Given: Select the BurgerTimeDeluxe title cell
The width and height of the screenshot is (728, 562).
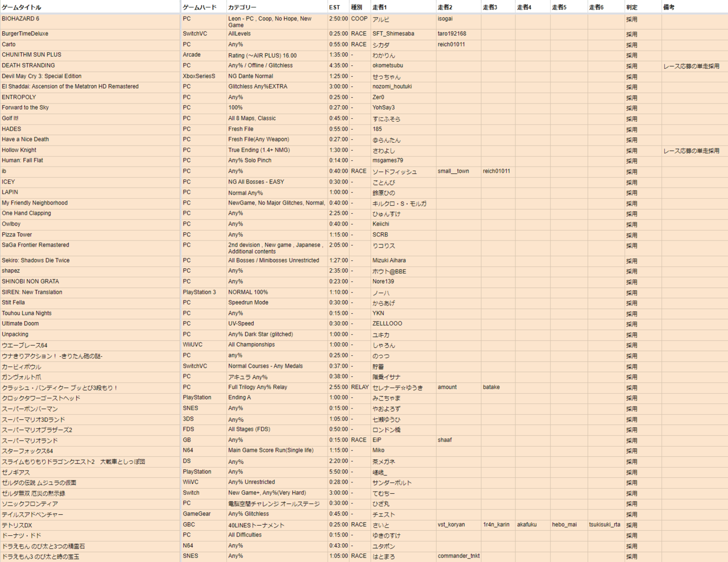Looking at the screenshot, I should coord(90,34).
